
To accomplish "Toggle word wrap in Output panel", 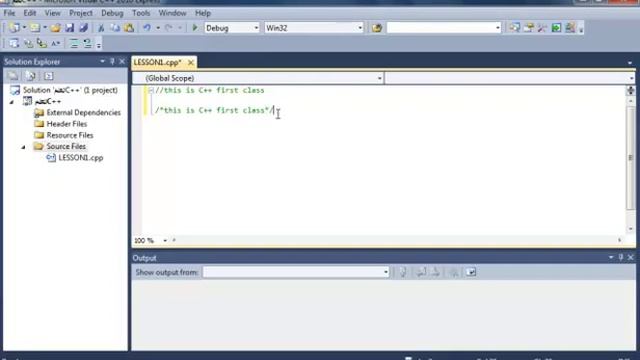I will [x=471, y=272].
